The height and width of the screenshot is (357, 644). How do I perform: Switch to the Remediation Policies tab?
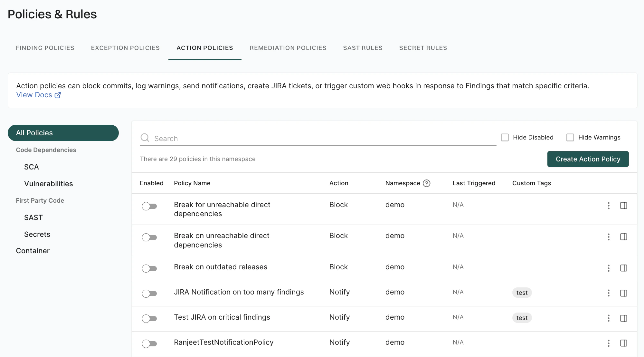(x=288, y=48)
